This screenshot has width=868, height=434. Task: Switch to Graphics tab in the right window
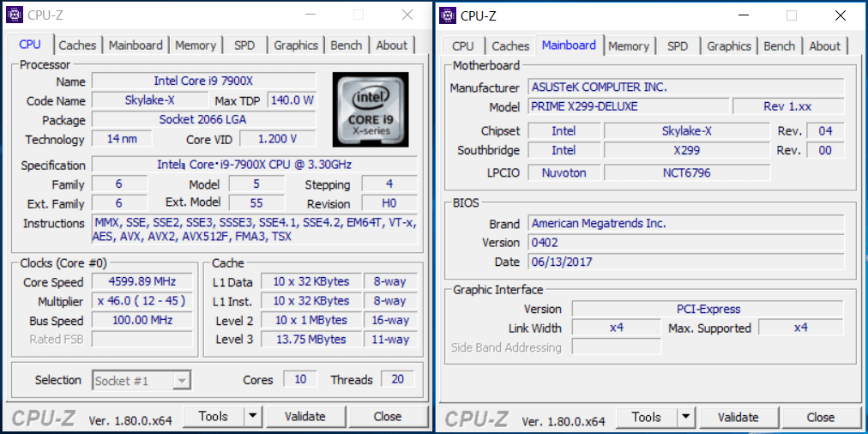728,46
